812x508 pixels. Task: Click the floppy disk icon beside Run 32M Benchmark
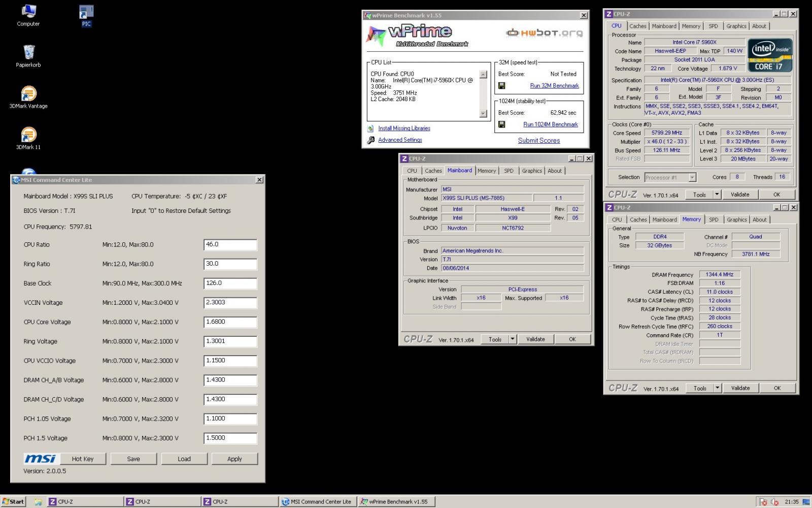(x=501, y=86)
